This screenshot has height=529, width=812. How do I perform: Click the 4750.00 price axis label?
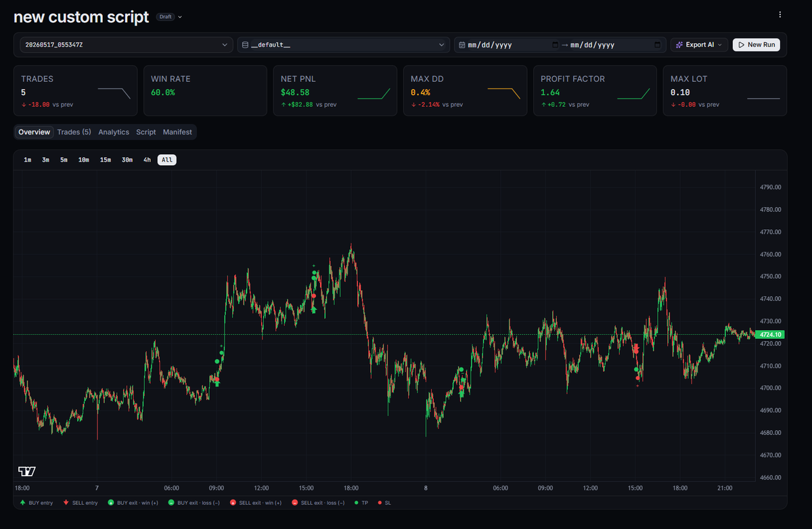[771, 277]
